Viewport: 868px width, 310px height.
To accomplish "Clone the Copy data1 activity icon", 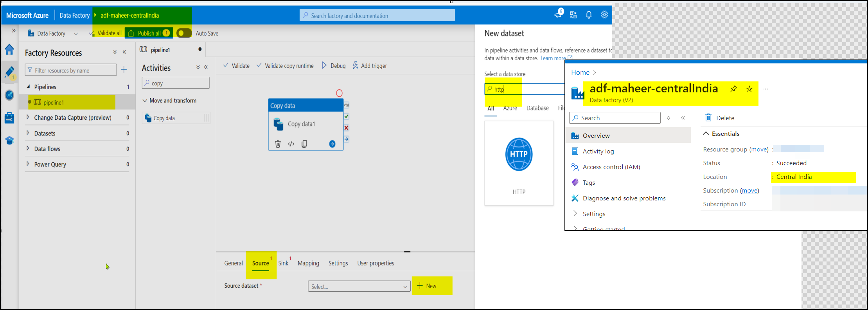I will [x=304, y=144].
